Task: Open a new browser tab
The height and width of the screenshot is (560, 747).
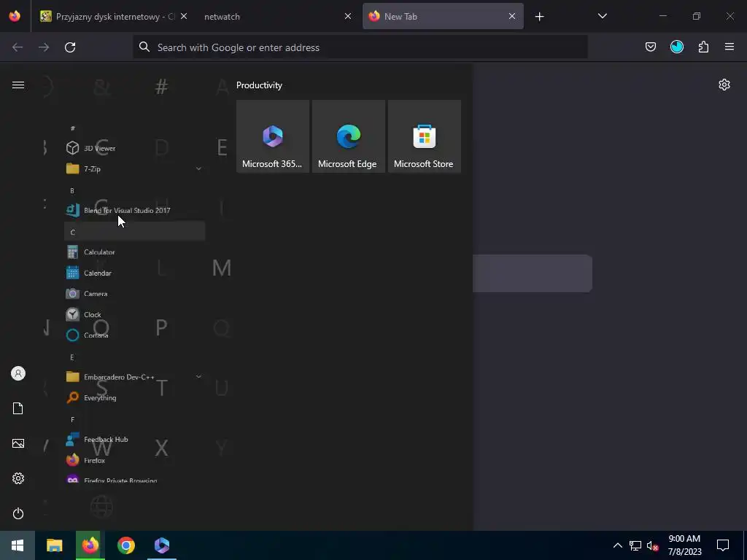Action: (x=539, y=17)
